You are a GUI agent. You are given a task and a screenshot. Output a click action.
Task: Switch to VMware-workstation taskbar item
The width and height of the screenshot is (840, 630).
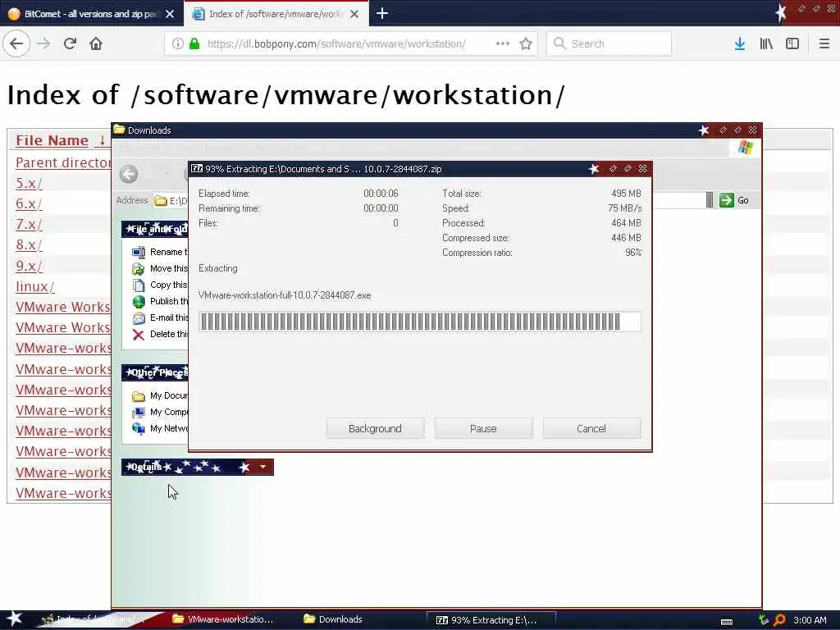[223, 619]
